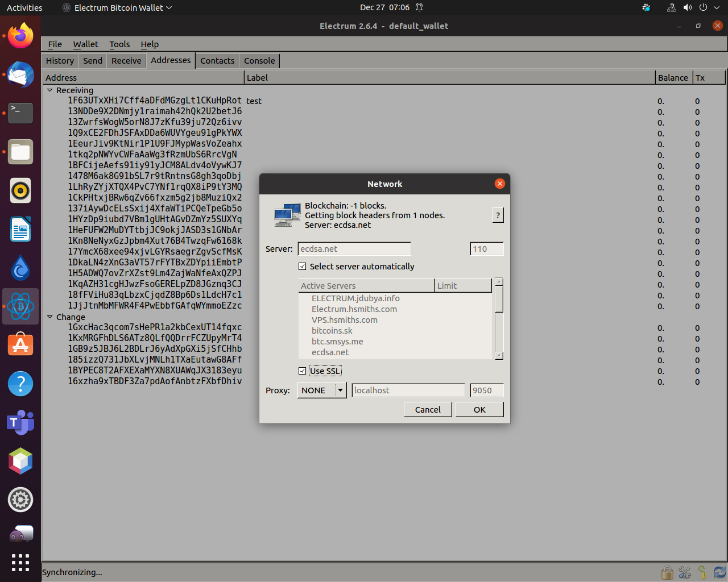
Task: Open the Electrum Bitcoin Wallet app menu
Action: coord(117,7)
